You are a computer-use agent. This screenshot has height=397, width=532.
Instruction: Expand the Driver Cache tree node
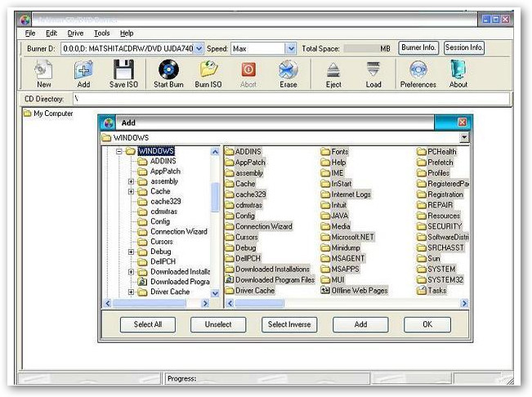click(x=132, y=292)
